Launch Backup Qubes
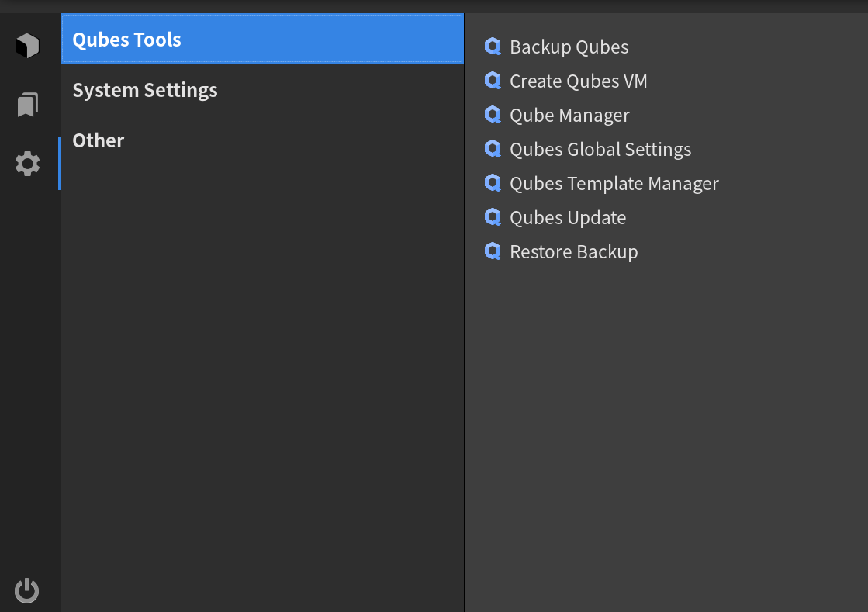Viewport: 868px width, 612px height. point(569,47)
